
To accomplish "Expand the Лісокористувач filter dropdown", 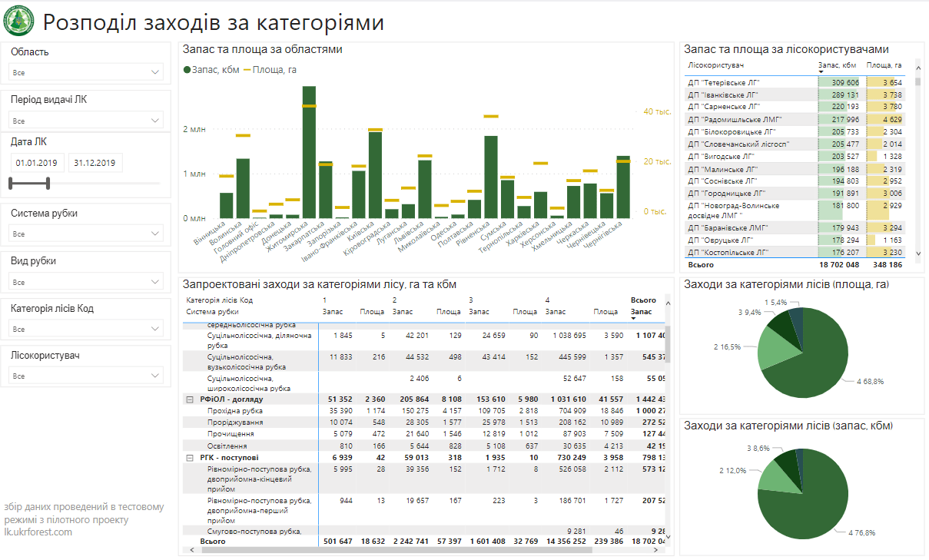I will [x=85, y=376].
